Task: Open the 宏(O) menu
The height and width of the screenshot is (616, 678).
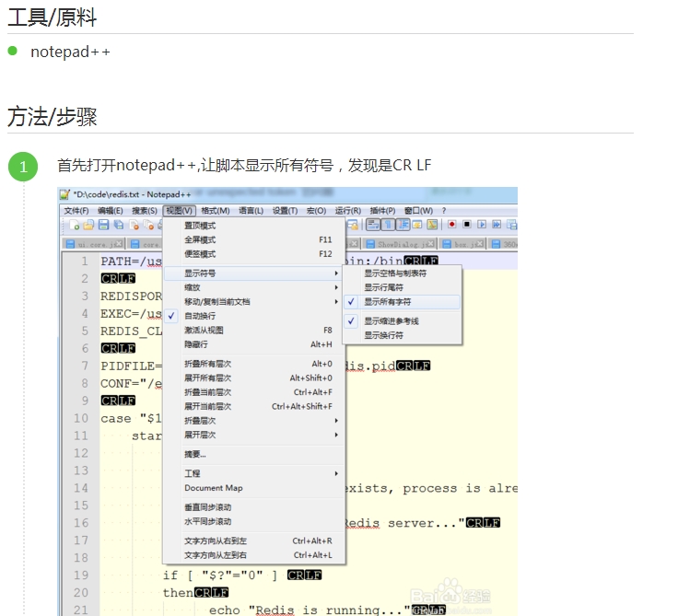Action: click(316, 211)
